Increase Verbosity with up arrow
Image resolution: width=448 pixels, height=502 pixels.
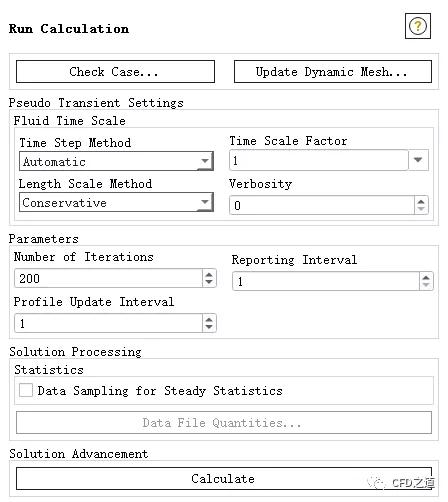pos(421,202)
